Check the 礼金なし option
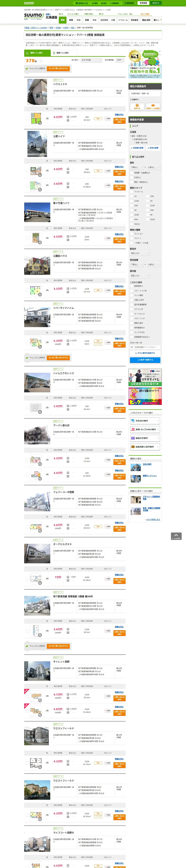The image size is (186, 868). point(132,177)
